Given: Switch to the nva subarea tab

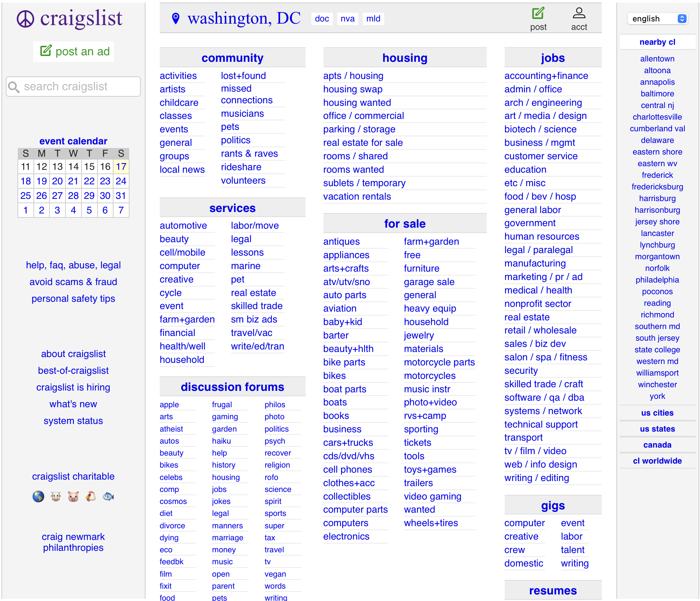Looking at the screenshot, I should click(347, 19).
